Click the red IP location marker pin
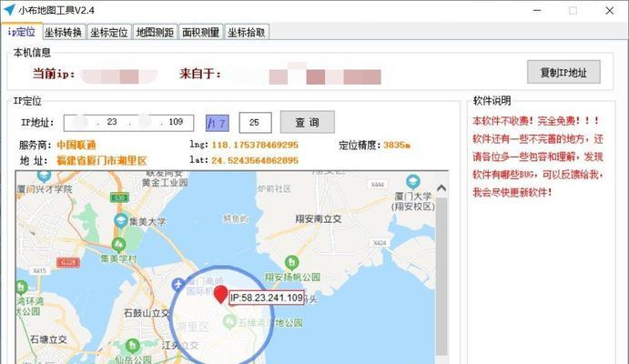629x364 pixels. pos(220,295)
